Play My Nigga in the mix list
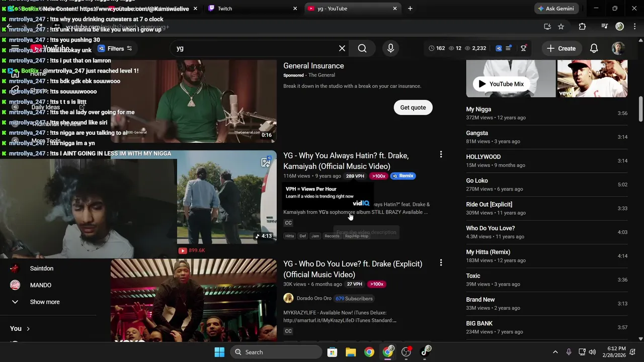 click(x=547, y=113)
